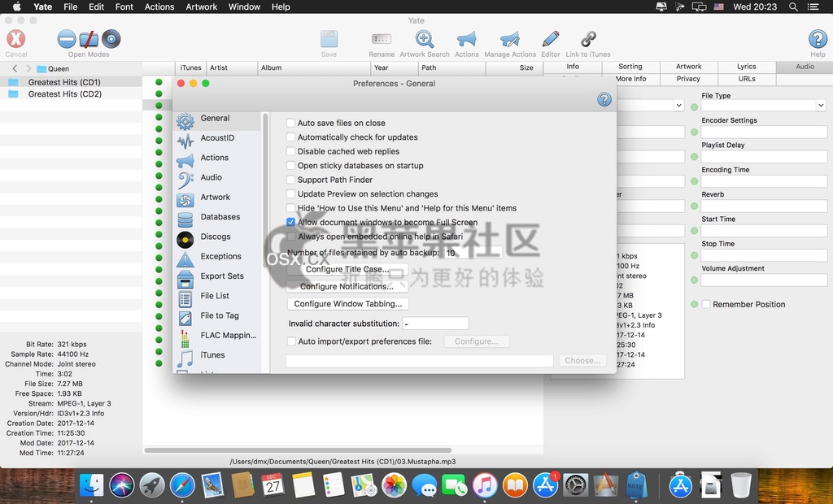Image resolution: width=833 pixels, height=504 pixels.
Task: Click the Save floppy disk icon
Action: pos(329,39)
